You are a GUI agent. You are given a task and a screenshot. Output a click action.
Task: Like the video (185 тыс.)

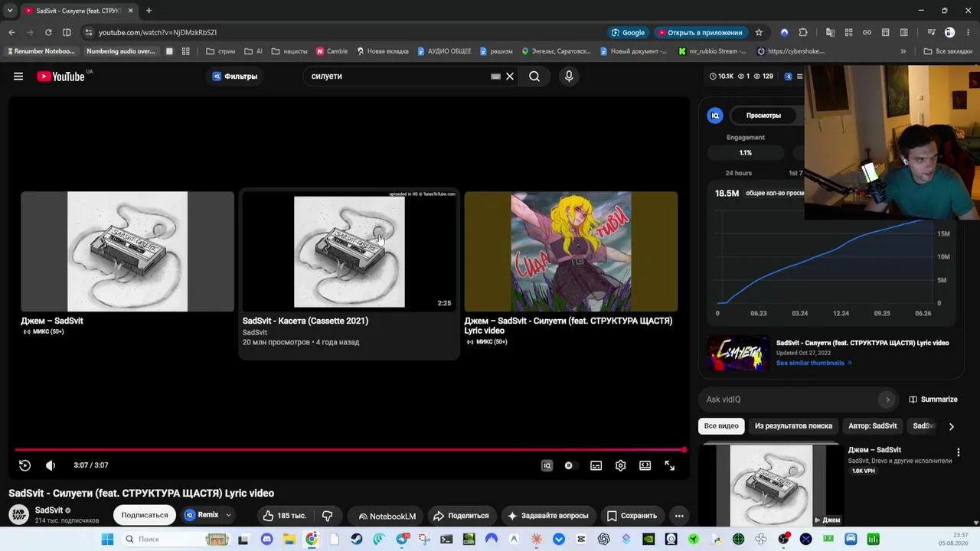[284, 516]
